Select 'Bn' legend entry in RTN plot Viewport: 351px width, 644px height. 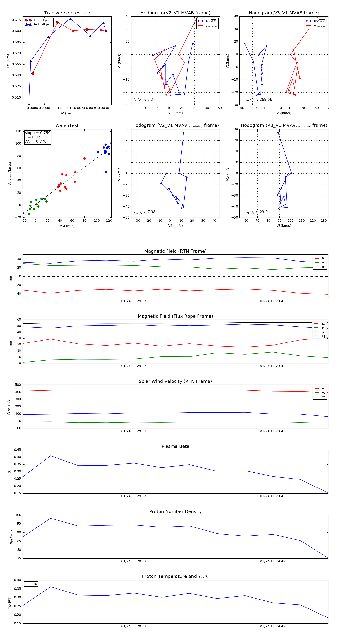click(x=320, y=267)
